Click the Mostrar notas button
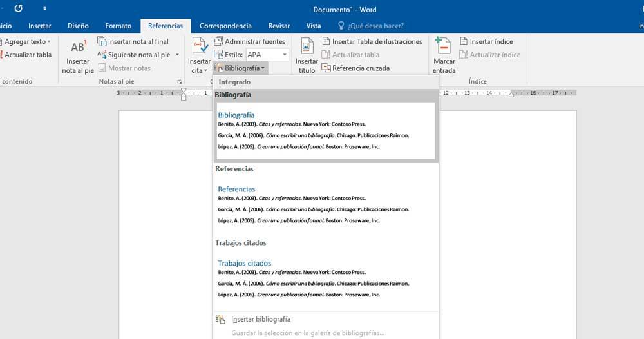 (x=124, y=68)
